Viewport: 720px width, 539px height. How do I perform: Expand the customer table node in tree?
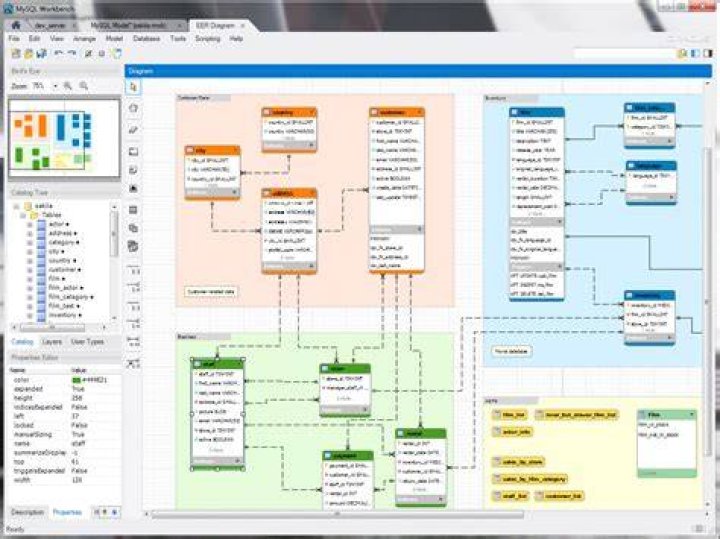[x=30, y=270]
